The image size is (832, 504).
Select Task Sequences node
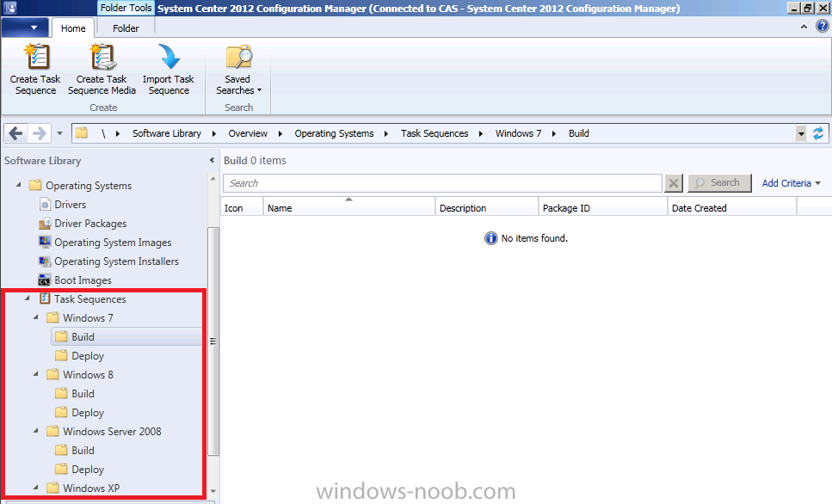pyautogui.click(x=90, y=299)
